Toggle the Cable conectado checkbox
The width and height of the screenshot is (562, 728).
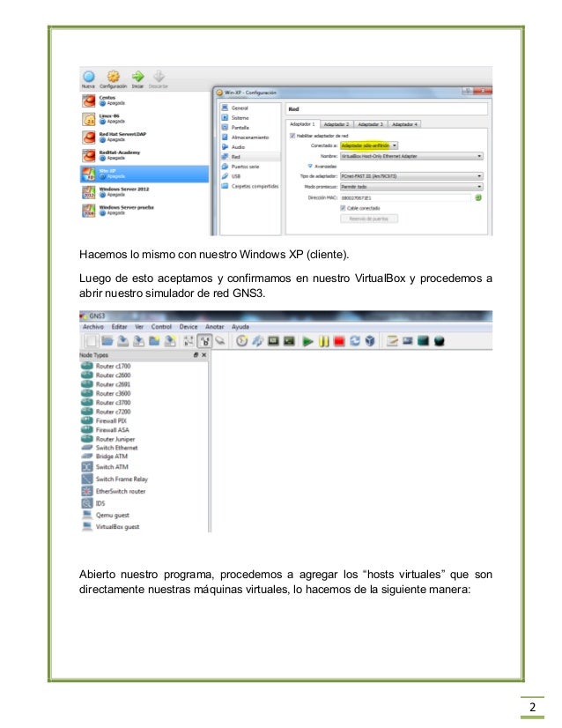pyautogui.click(x=343, y=209)
